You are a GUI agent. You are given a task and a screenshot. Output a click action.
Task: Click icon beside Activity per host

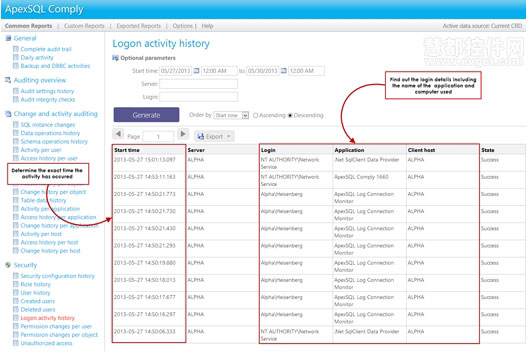tap(16, 234)
